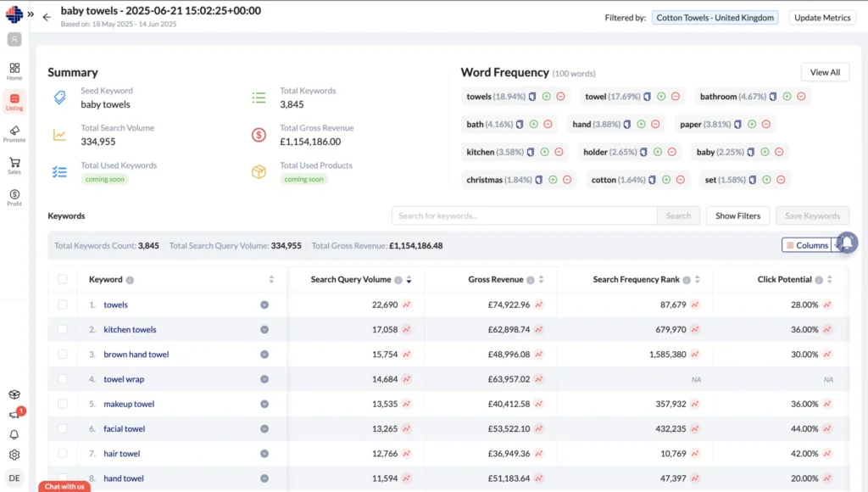Select the checkbox for 'brown hand towel'

tap(63, 354)
